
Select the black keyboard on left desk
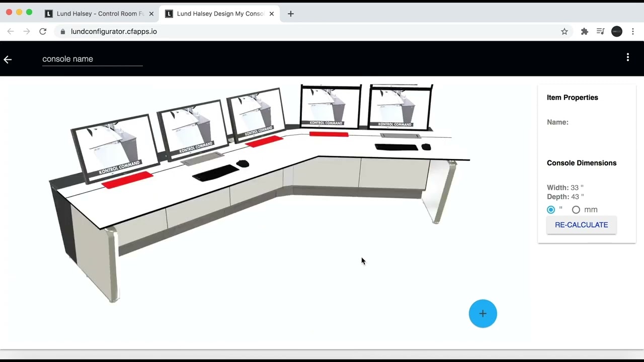pos(216,172)
